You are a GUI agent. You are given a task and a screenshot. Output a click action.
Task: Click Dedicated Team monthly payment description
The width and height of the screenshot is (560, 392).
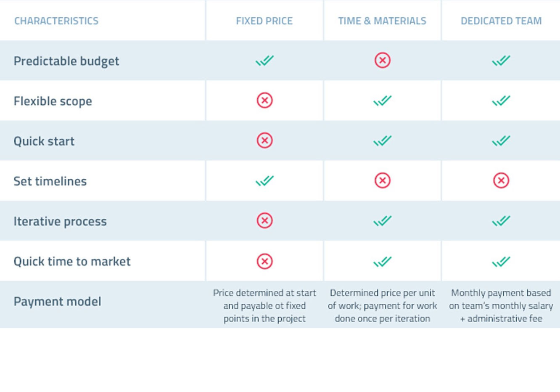coord(501,306)
